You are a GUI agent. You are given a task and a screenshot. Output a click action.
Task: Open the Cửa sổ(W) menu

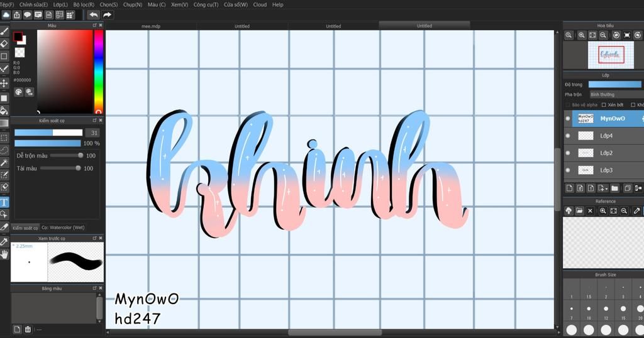click(236, 4)
